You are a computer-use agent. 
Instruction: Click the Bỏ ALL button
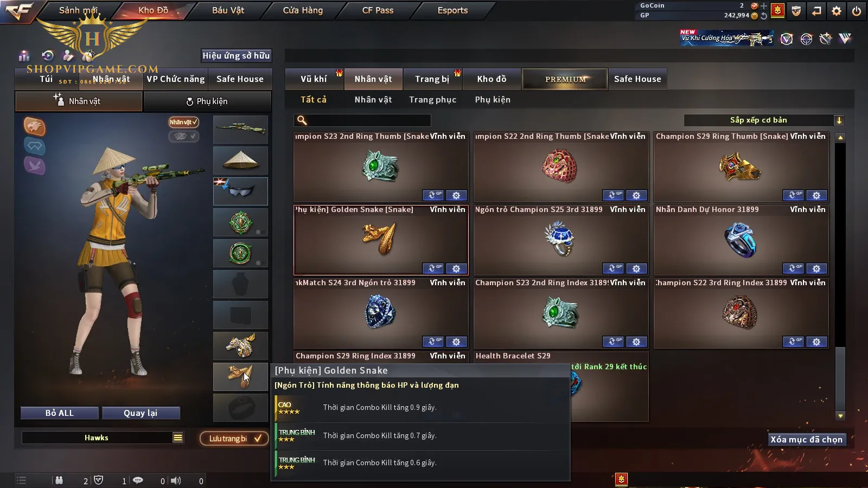pos(60,413)
